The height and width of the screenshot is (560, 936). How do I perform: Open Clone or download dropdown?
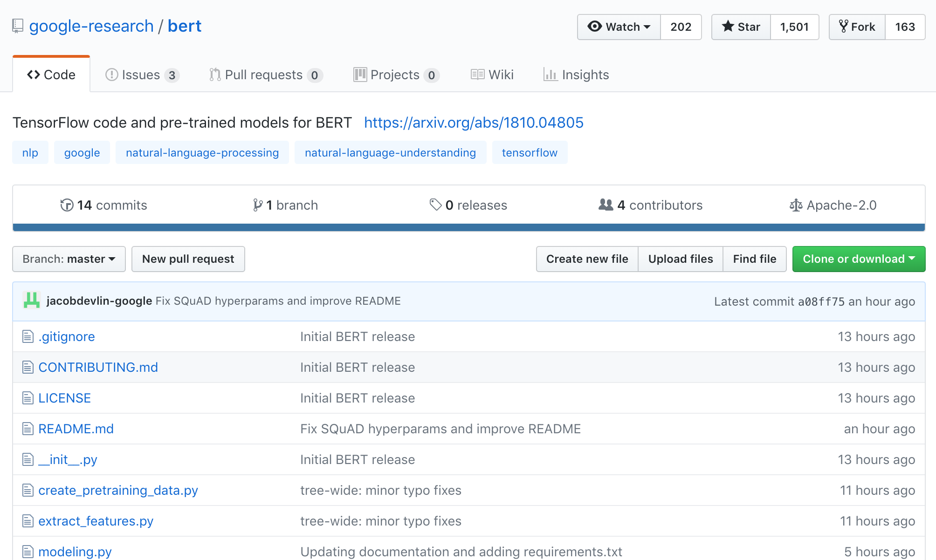tap(859, 259)
